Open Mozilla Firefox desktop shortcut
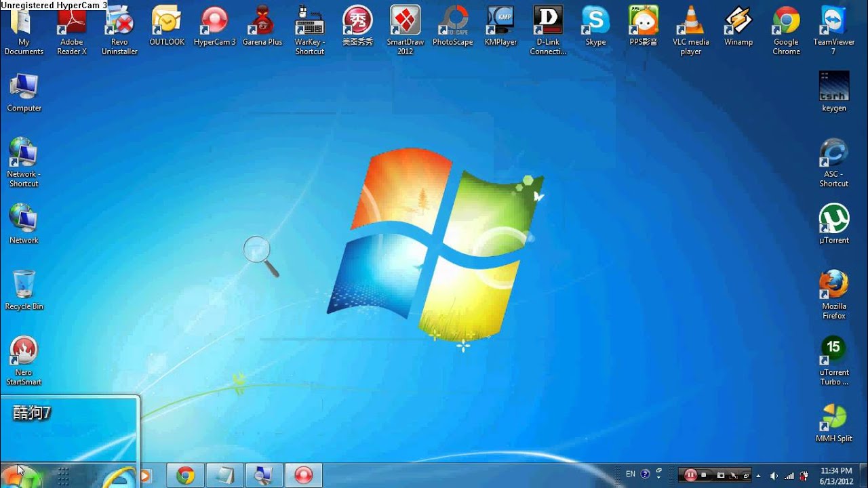This screenshot has width=868, height=488. pos(833,295)
